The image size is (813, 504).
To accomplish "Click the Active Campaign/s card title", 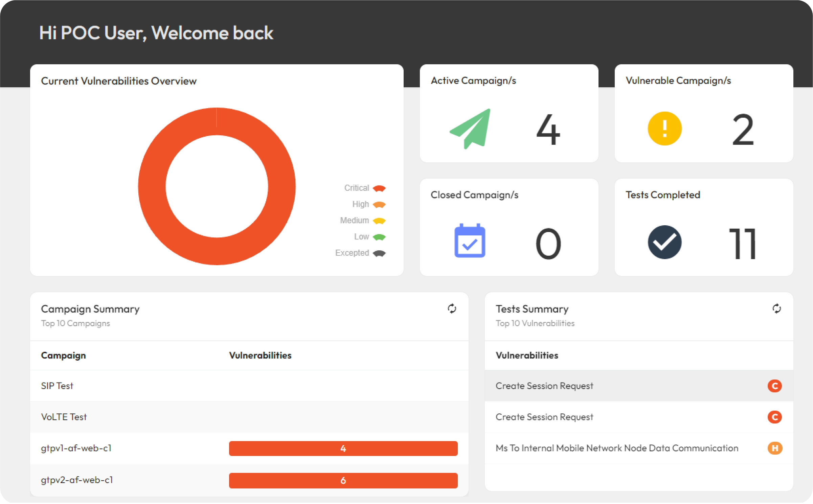I will 473,81.
